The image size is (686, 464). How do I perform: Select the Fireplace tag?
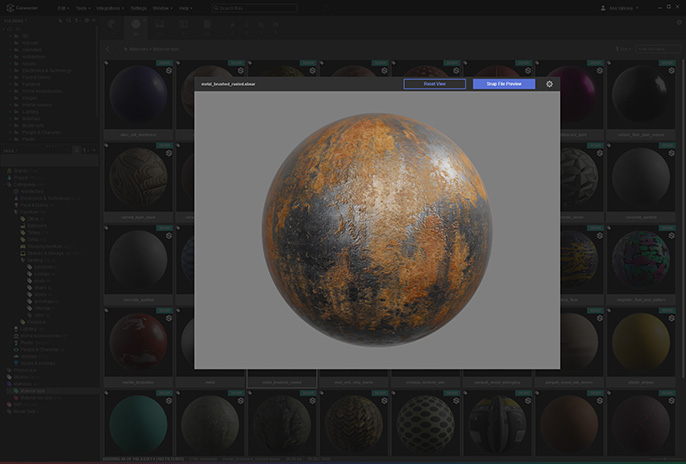[x=36, y=322]
